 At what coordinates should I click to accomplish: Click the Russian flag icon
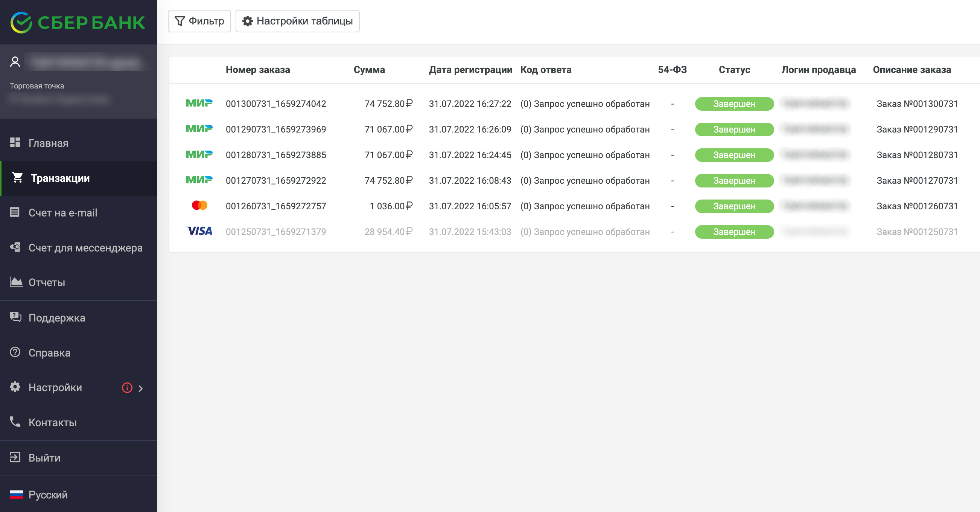click(16, 494)
